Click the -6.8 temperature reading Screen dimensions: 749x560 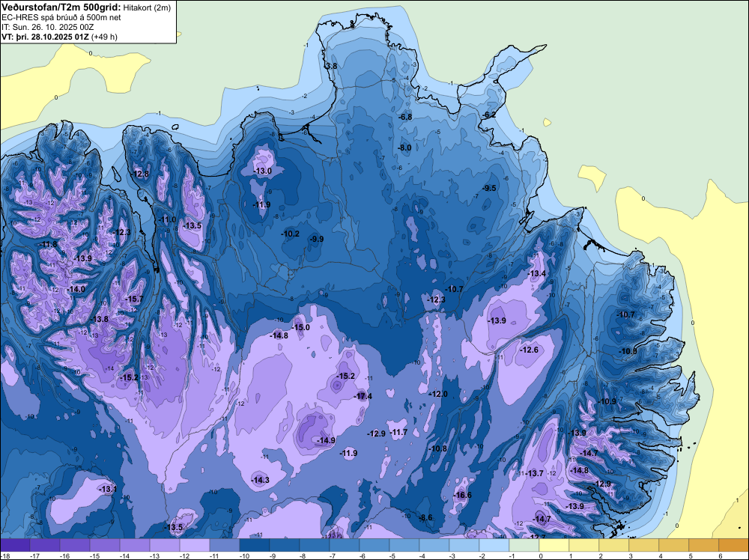(x=405, y=117)
